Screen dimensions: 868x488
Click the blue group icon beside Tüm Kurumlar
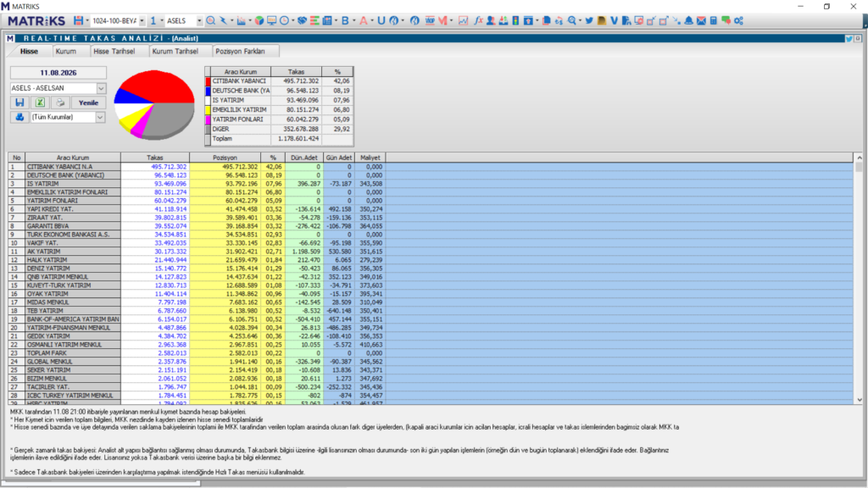pos(20,117)
